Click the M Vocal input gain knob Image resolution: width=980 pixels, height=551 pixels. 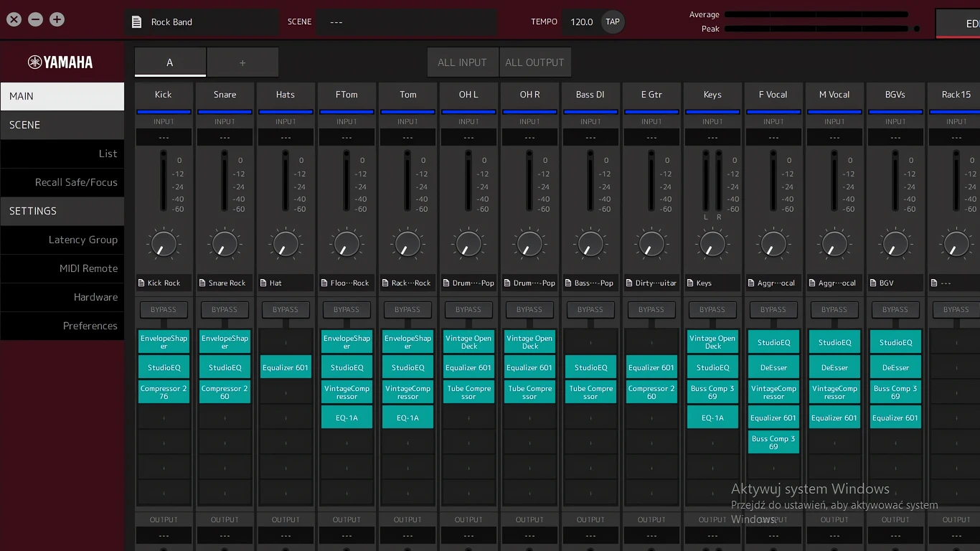(x=834, y=244)
